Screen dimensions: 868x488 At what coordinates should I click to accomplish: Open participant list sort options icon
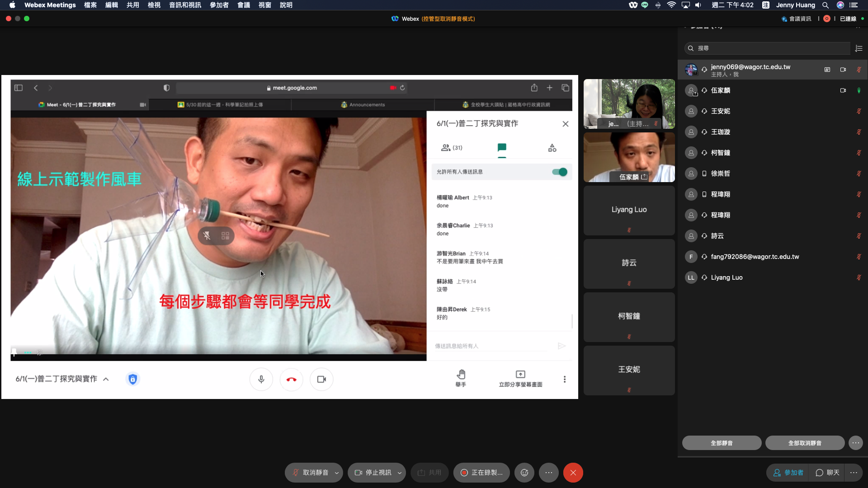coord(859,48)
